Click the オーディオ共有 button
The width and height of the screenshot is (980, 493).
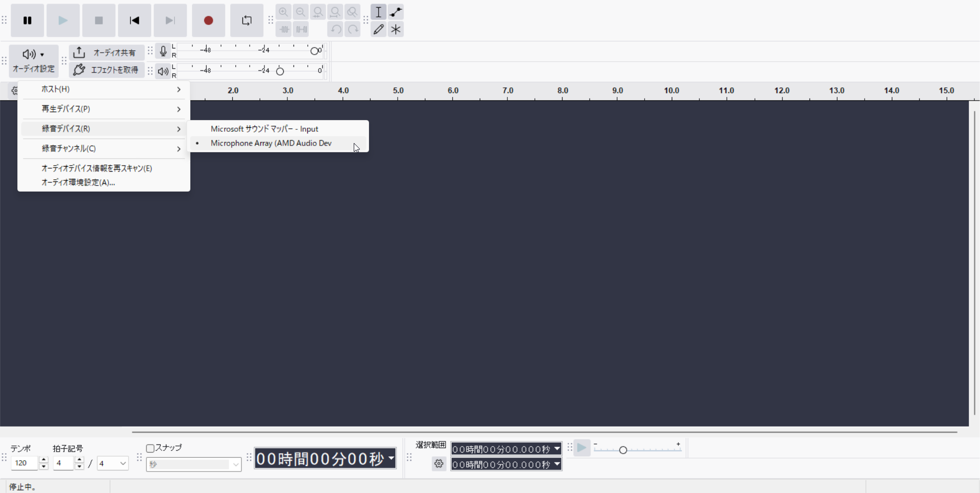tap(106, 53)
